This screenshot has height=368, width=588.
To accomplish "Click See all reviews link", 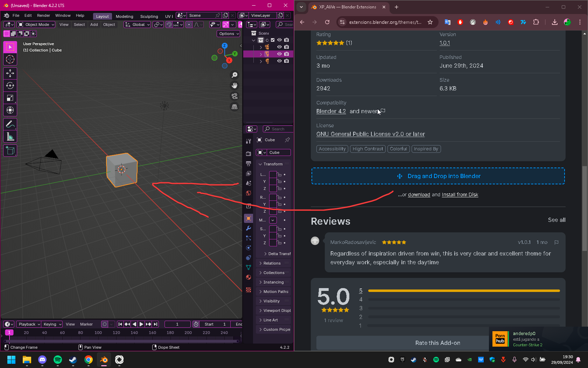I will point(556,220).
